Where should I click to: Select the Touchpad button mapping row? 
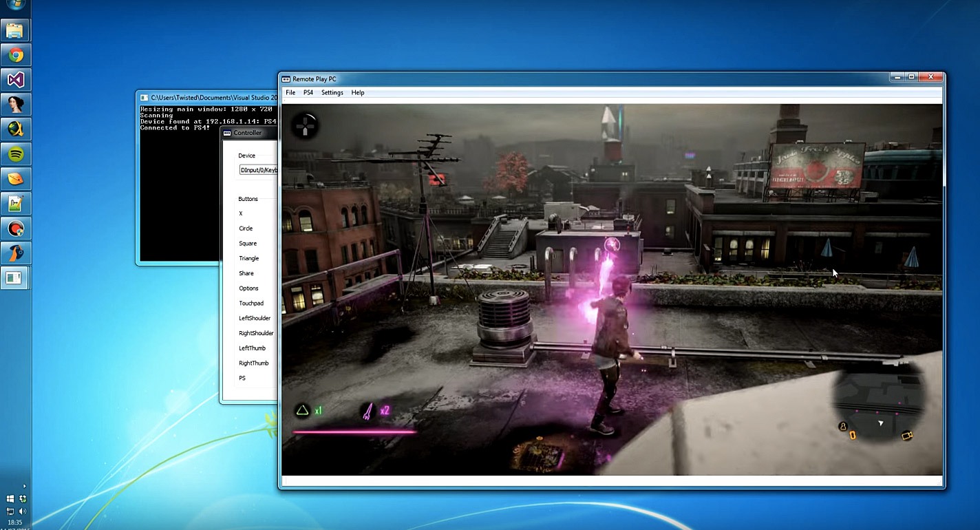point(251,304)
